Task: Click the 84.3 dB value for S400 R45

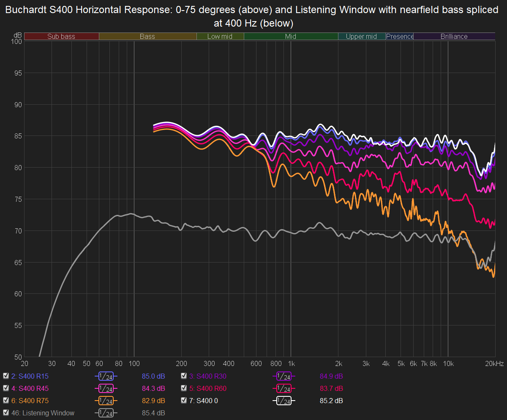Action: [x=153, y=388]
